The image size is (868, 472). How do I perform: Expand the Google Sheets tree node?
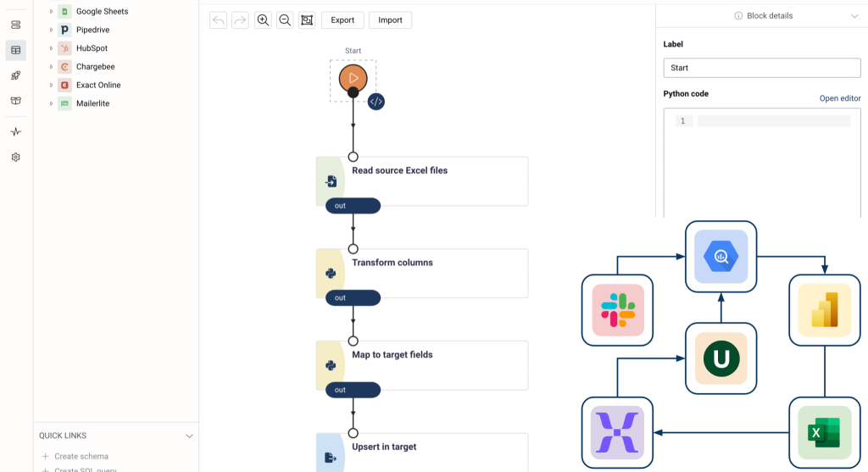51,11
